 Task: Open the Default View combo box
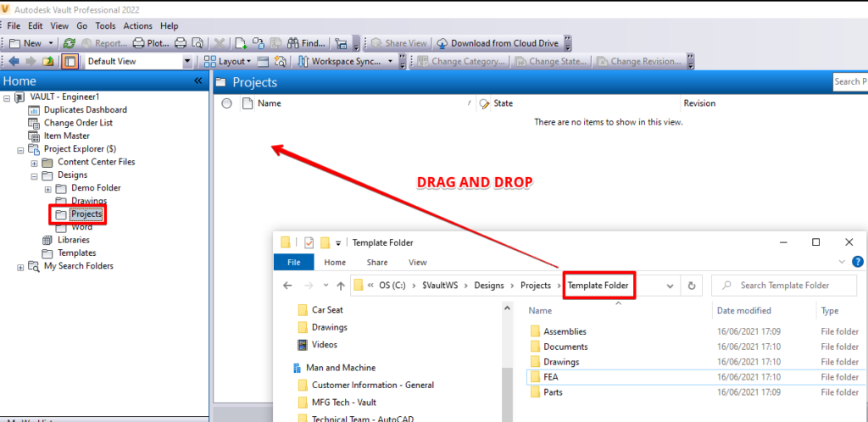pos(138,61)
